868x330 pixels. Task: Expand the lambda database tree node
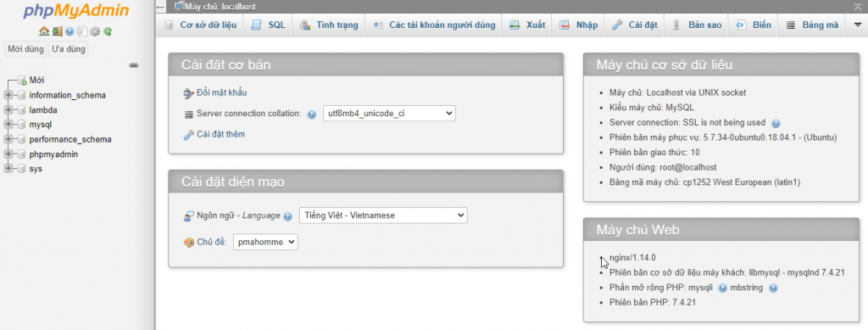8,109
